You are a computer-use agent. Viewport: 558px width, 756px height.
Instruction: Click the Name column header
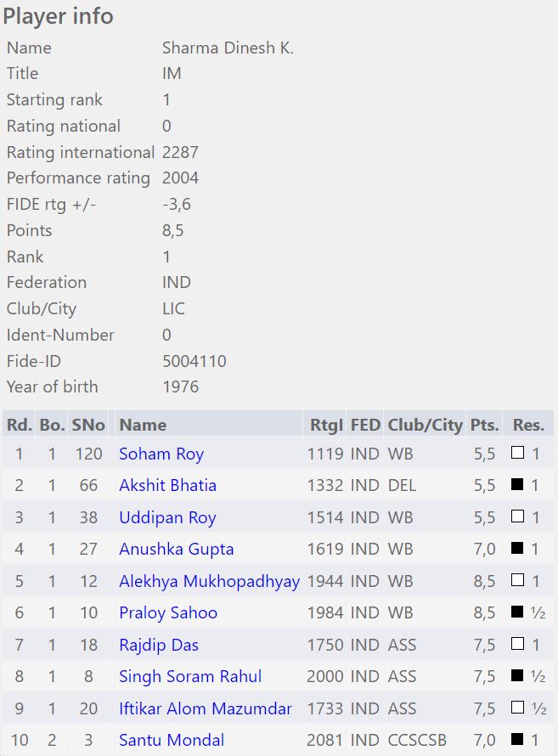coord(143,425)
